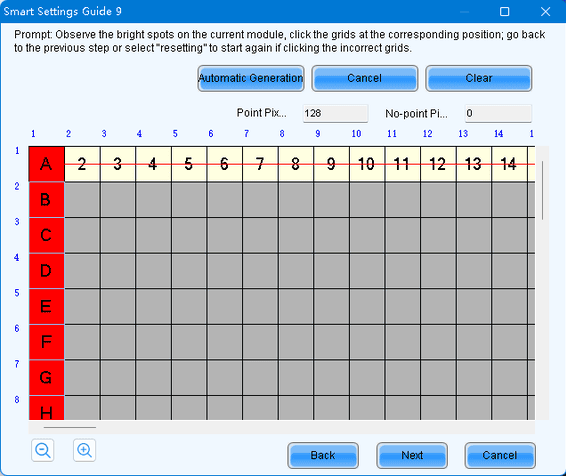Click yellow grid cell numbered 10
This screenshot has width=566, height=476.
tap(367, 164)
